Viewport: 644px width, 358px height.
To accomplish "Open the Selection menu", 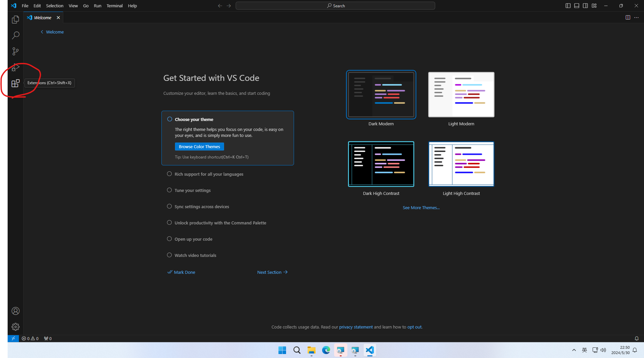I will [55, 6].
